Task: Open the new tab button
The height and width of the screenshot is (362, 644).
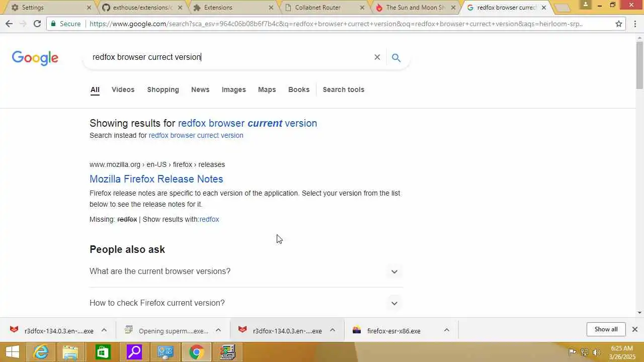Action: (562, 8)
